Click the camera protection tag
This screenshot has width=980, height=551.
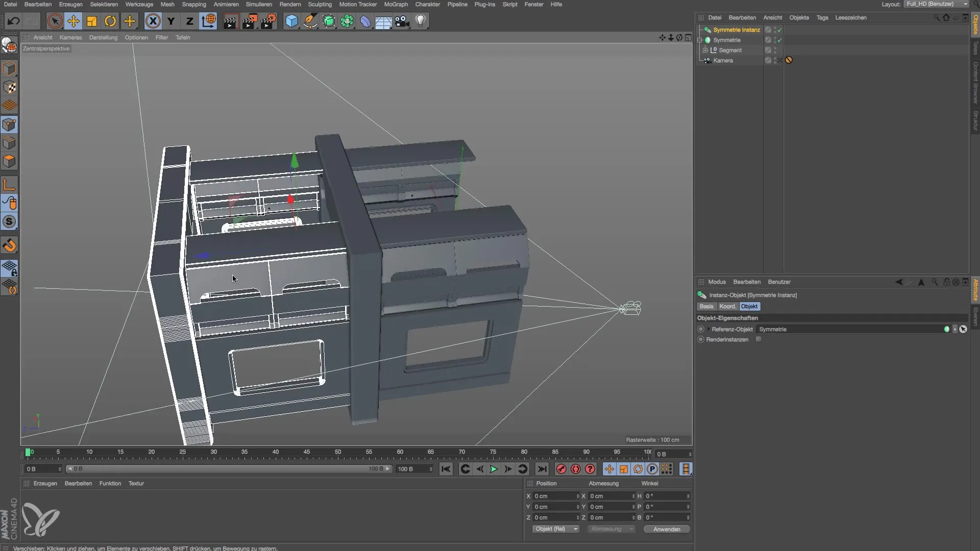coord(789,60)
